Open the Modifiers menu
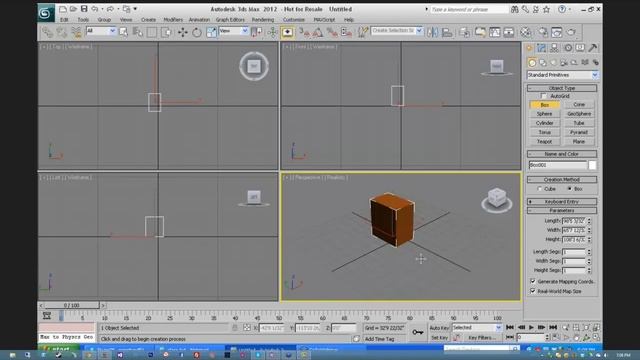 tap(173, 20)
